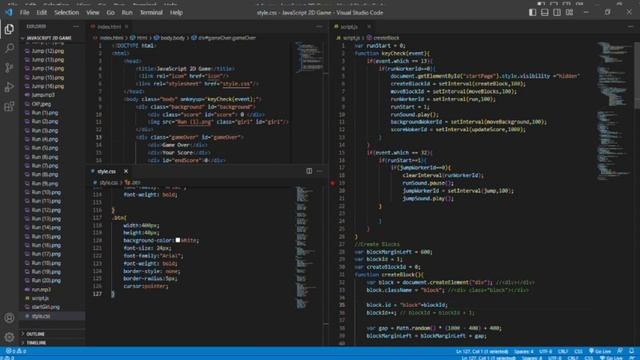Click UTF-8 encoding selector
Image resolution: width=640 pixels, height=360 pixels.
pos(545,351)
